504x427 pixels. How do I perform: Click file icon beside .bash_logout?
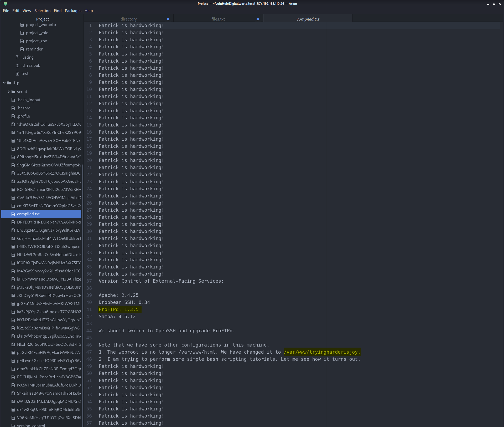[13, 100]
